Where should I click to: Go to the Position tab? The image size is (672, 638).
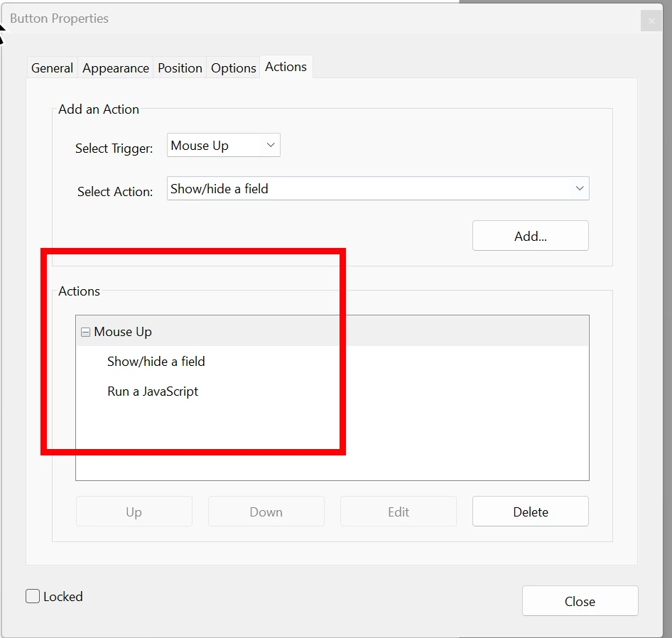(180, 67)
